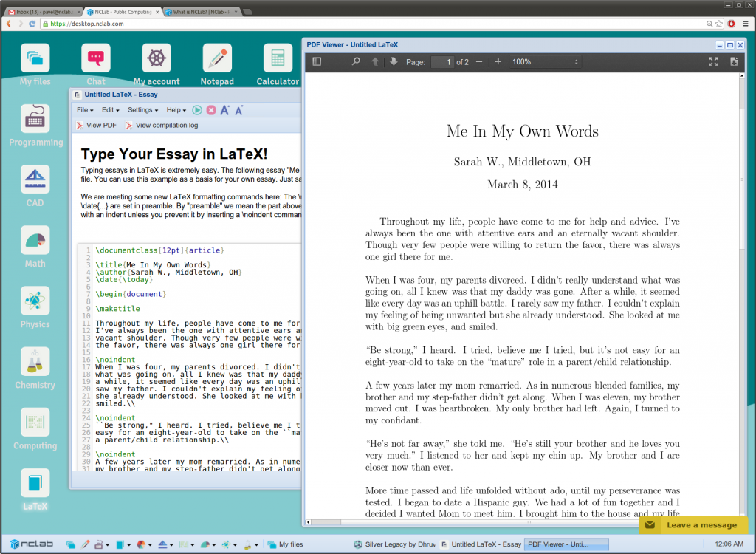Open the Notepad desktop app

click(218, 58)
